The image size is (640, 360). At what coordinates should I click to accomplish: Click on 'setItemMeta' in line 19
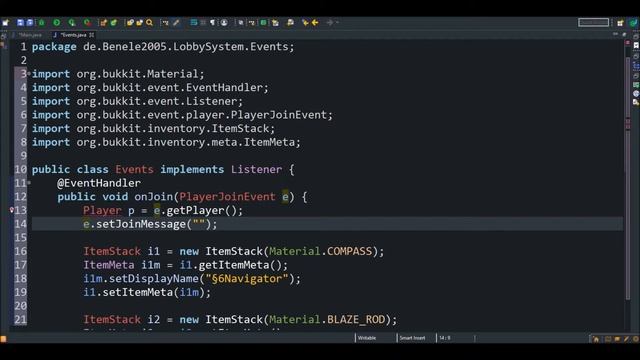138,292
